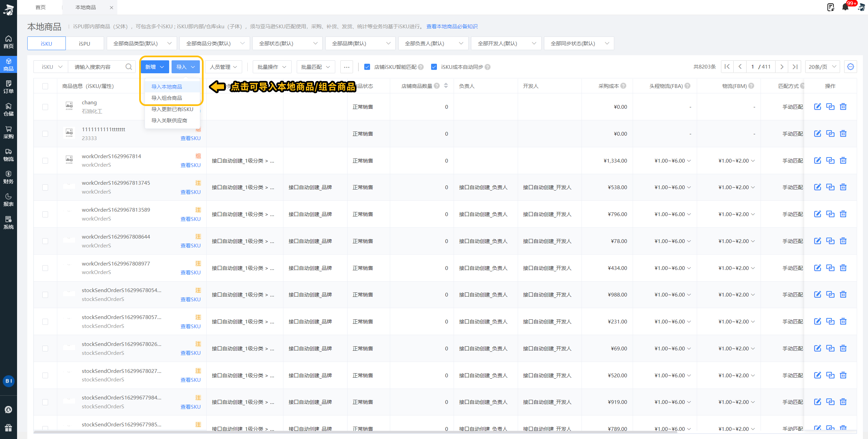The image size is (868, 439).
Task: Select 导入更新已有iSKU menu item
Action: (172, 109)
